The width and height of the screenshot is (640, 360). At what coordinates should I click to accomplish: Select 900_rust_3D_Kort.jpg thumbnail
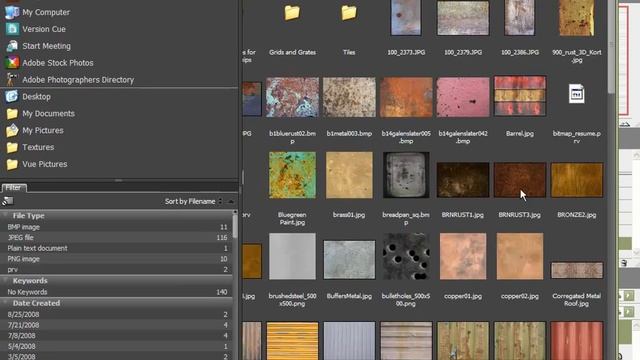click(576, 18)
